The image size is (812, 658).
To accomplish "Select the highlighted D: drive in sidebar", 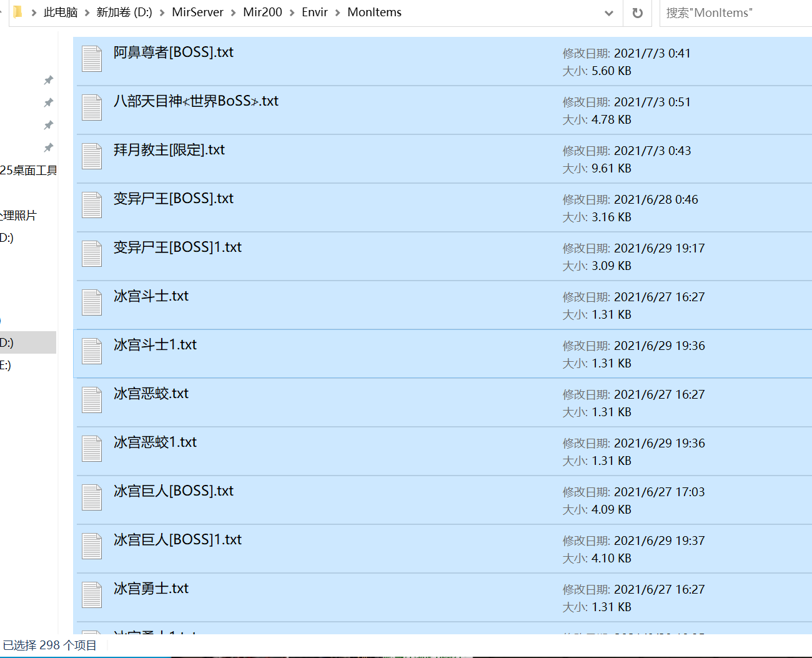I will pyautogui.click(x=28, y=342).
